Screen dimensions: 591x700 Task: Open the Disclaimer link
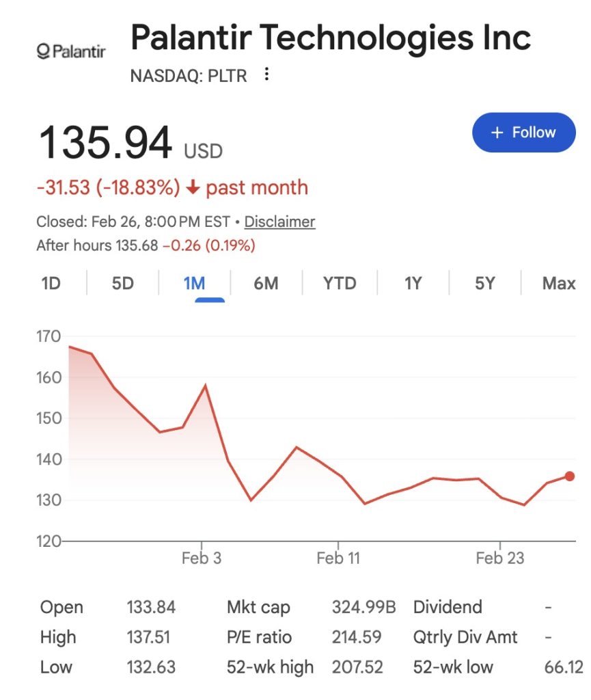[x=279, y=221]
